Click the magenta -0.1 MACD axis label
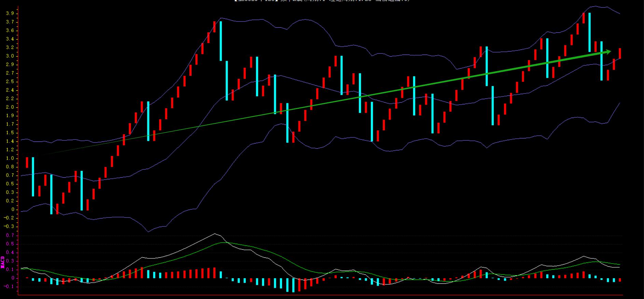The image size is (644, 299). click(10, 287)
